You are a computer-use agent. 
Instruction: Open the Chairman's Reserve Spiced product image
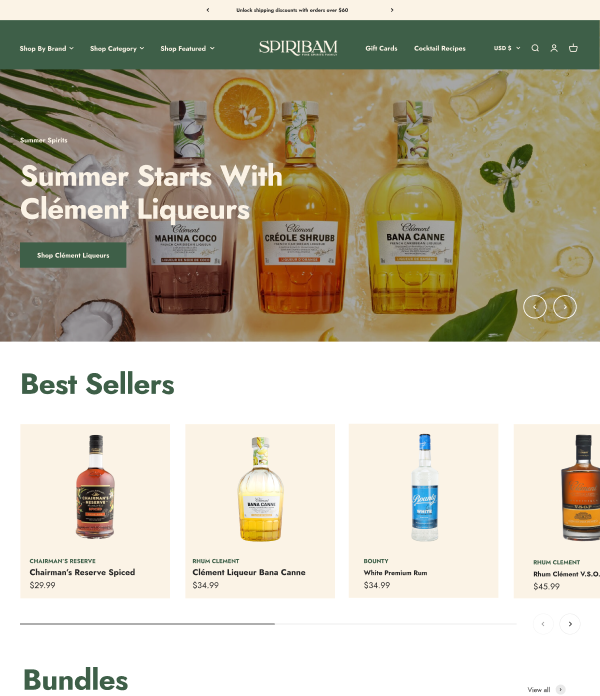[95, 487]
